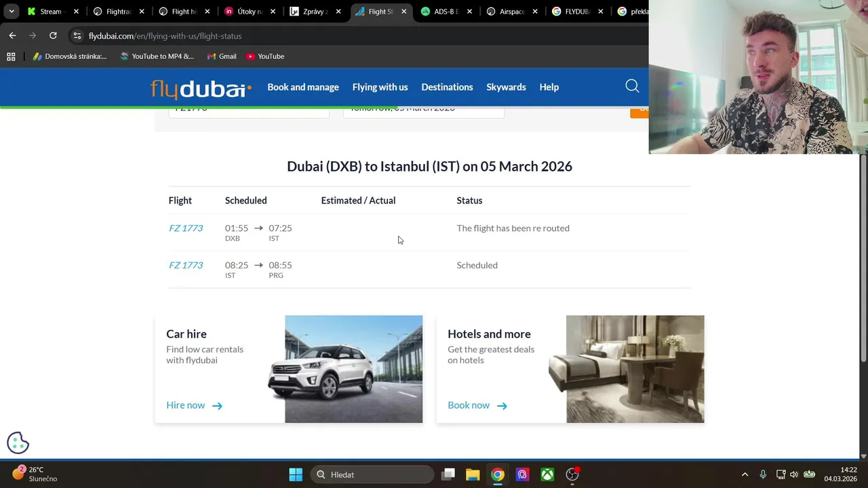
Task: Open Destinations menu
Action: click(447, 87)
